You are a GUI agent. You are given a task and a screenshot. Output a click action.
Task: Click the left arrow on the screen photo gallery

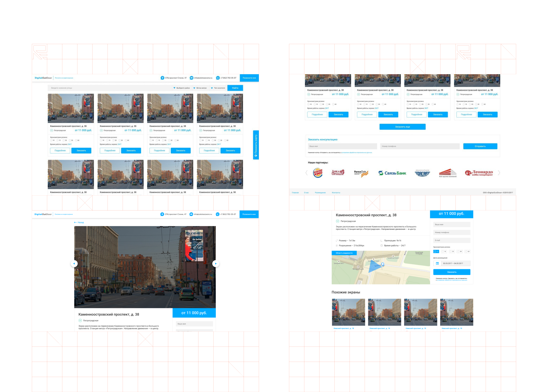click(74, 264)
